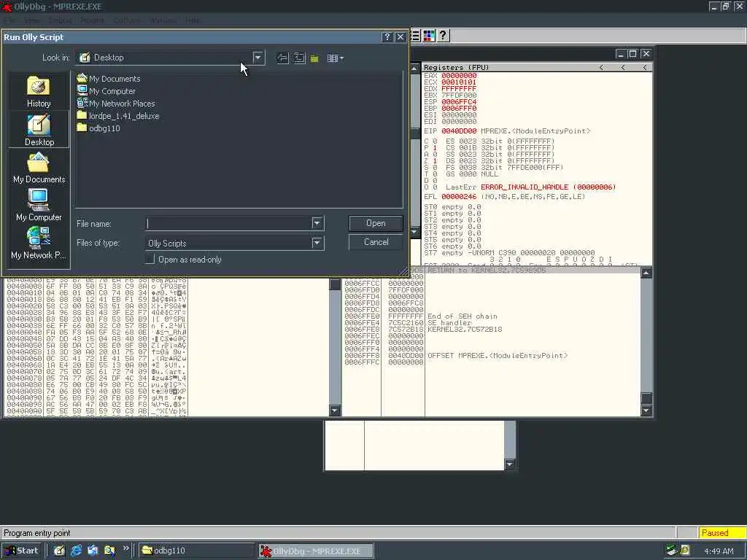
Task: Expand the Files of type dropdown
Action: pyautogui.click(x=317, y=243)
